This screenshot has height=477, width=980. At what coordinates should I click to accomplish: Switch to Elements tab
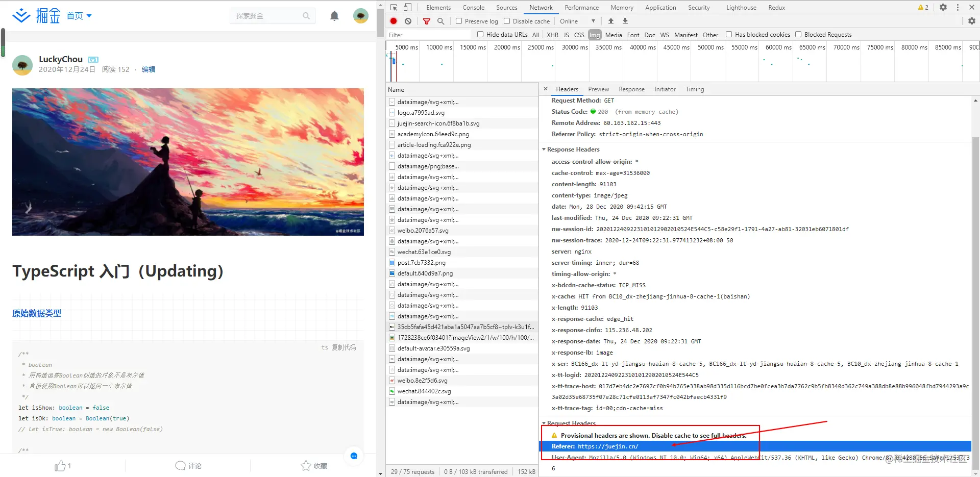tap(438, 7)
